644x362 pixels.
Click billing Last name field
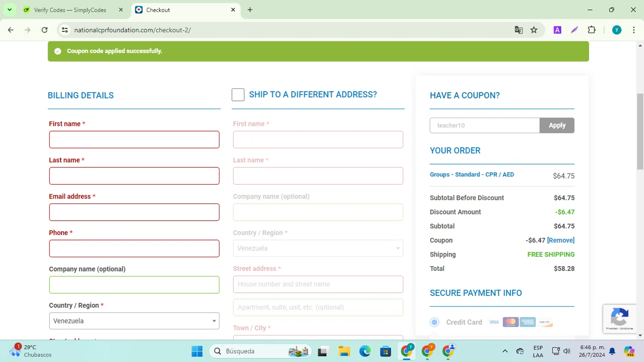(x=134, y=176)
